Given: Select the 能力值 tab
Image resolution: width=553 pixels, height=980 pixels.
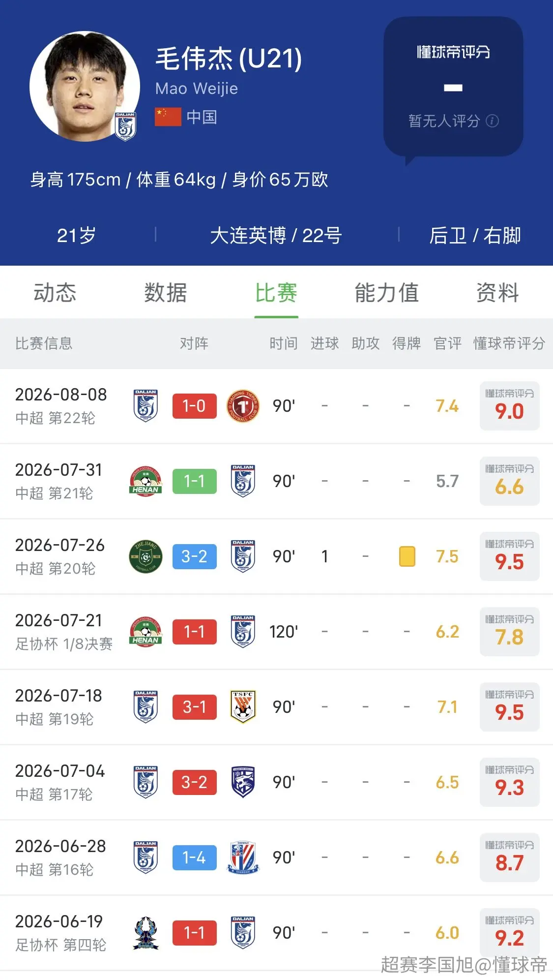Looking at the screenshot, I should pos(387,293).
